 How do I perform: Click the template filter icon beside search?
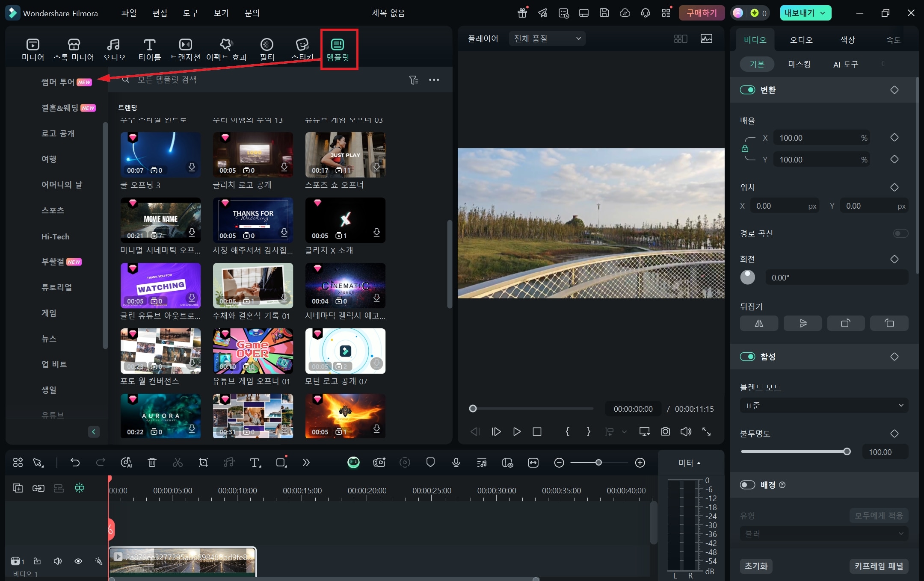point(414,80)
